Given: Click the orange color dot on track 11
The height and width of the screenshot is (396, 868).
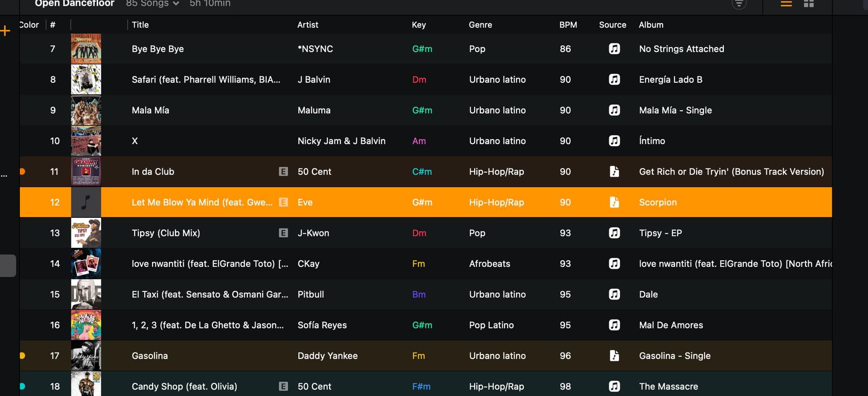Looking at the screenshot, I should point(22,171).
